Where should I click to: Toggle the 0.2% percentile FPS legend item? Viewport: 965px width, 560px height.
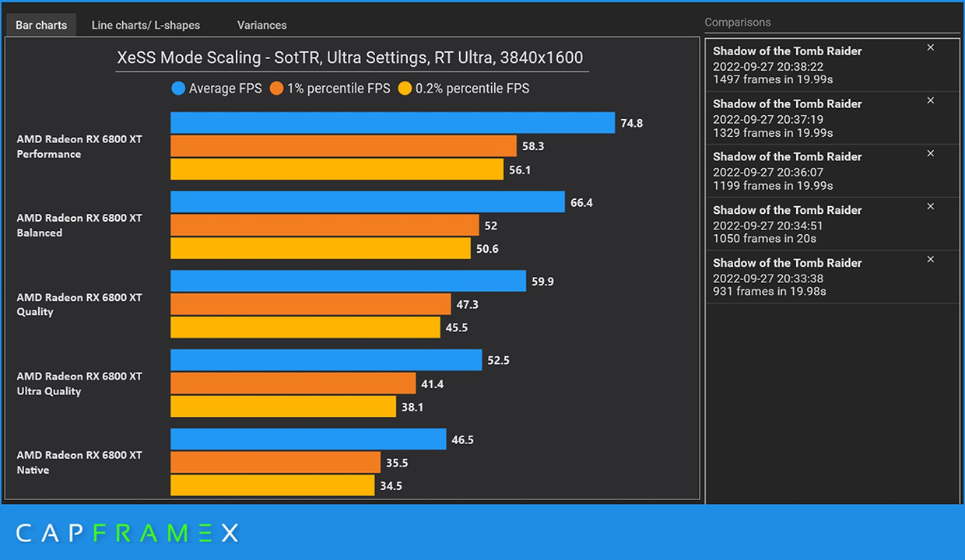[x=464, y=89]
